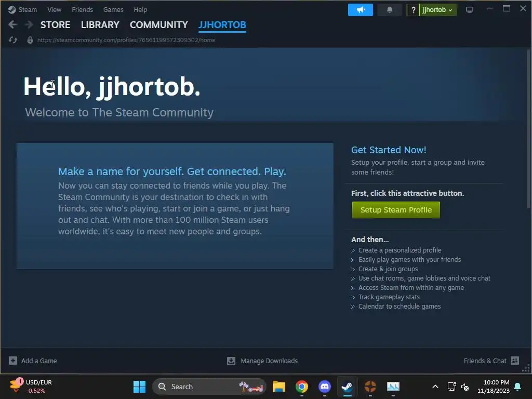This screenshot has height=399, width=532.
Task: Click 'Calendar to schedule games' text
Action: pos(400,306)
